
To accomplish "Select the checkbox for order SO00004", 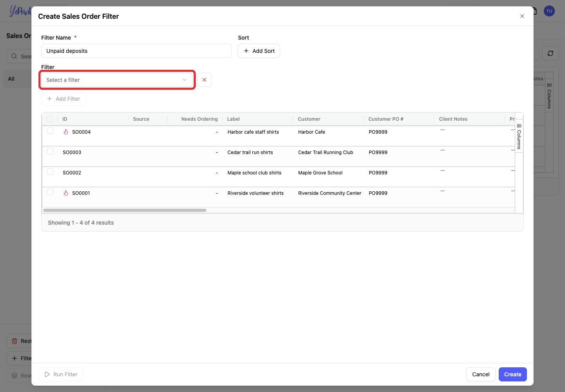I will (x=50, y=131).
